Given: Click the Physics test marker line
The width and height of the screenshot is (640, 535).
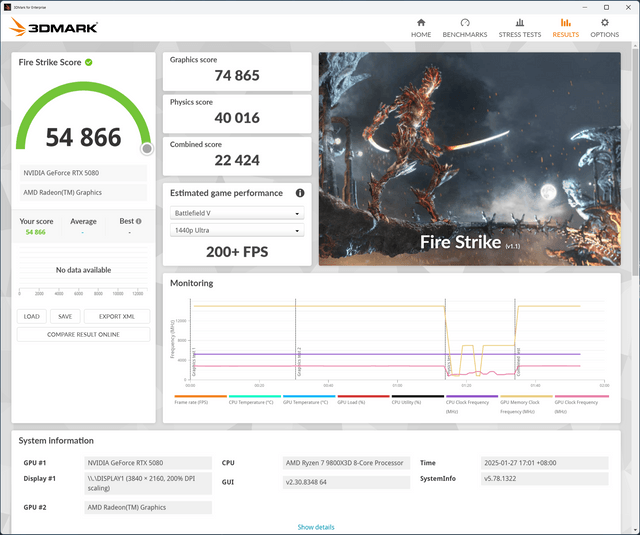Looking at the screenshot, I should click(445, 339).
